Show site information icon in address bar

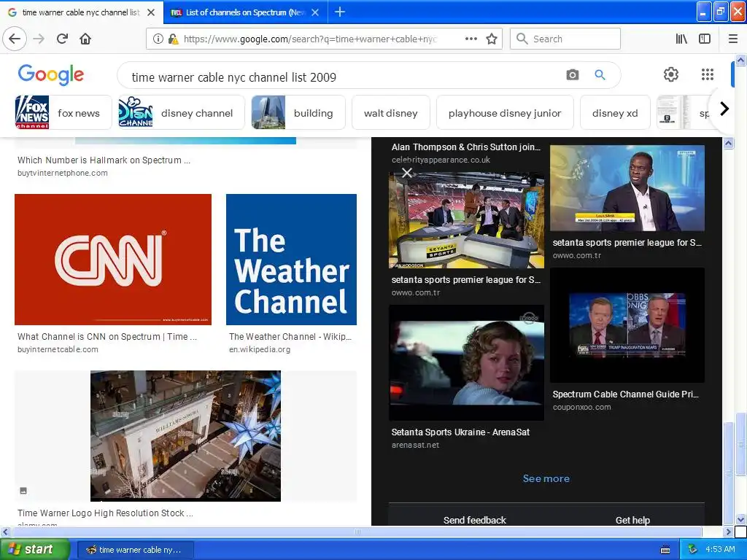(x=158, y=39)
